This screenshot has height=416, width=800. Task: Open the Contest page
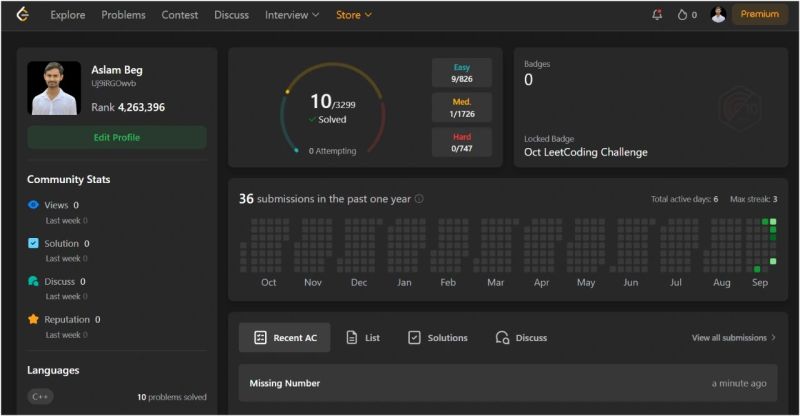click(180, 15)
